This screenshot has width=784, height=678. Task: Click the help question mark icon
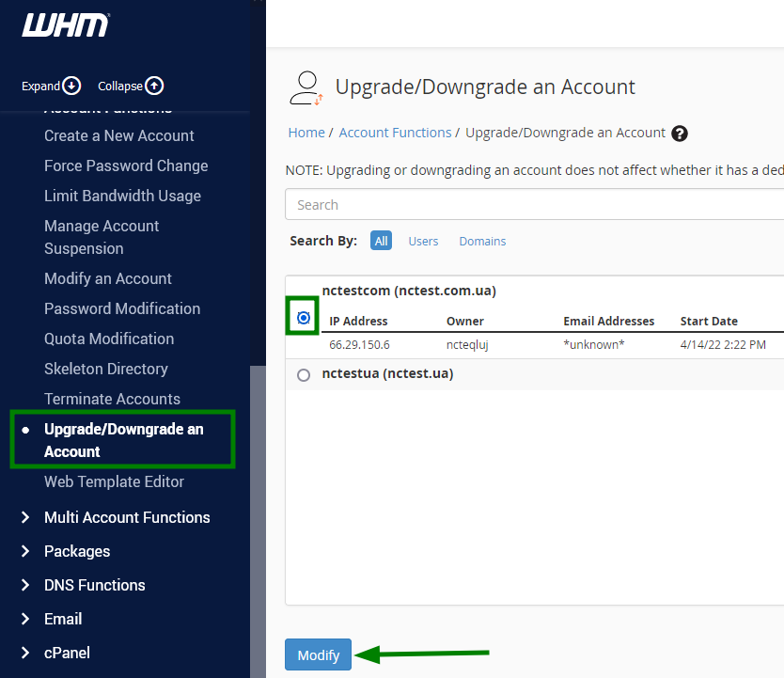pyautogui.click(x=680, y=134)
